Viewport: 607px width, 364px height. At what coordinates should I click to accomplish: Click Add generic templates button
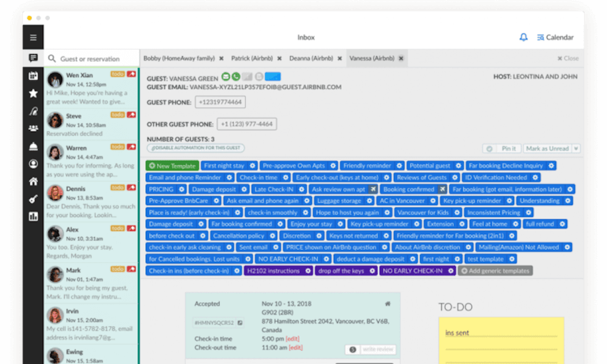(495, 271)
